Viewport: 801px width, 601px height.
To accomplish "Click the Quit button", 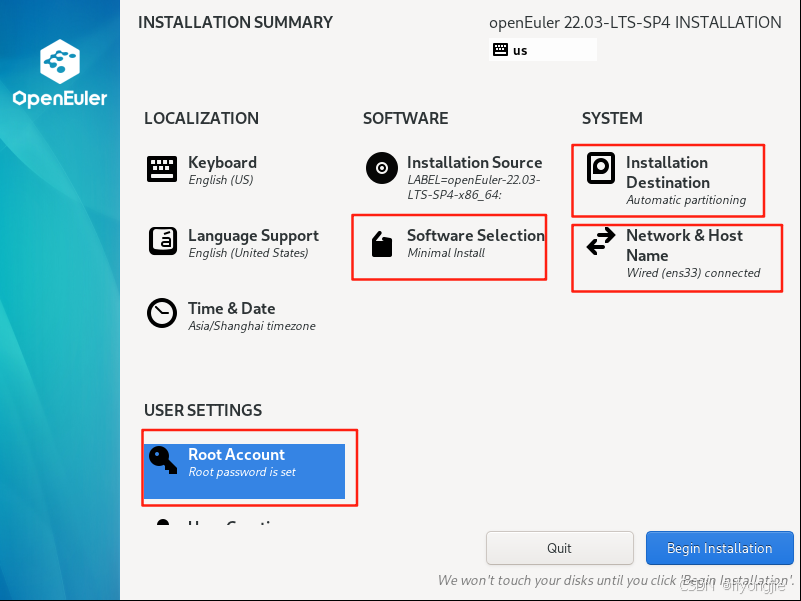I will coord(560,548).
